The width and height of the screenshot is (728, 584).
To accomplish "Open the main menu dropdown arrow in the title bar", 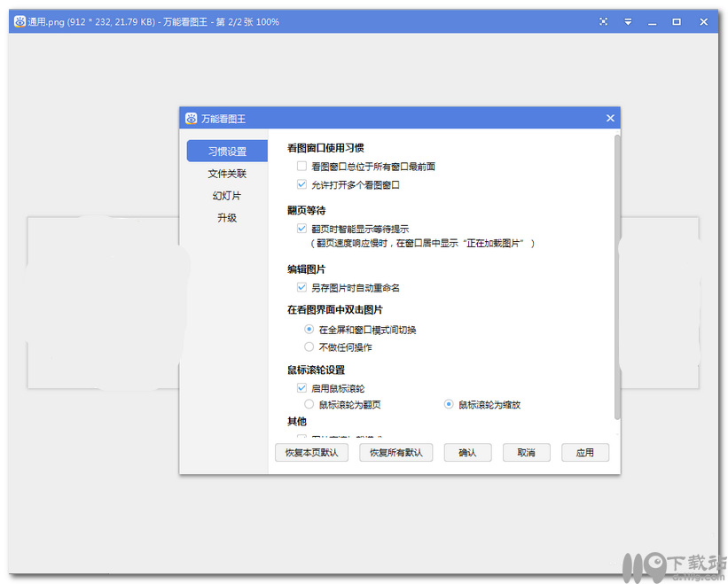I will [x=628, y=22].
